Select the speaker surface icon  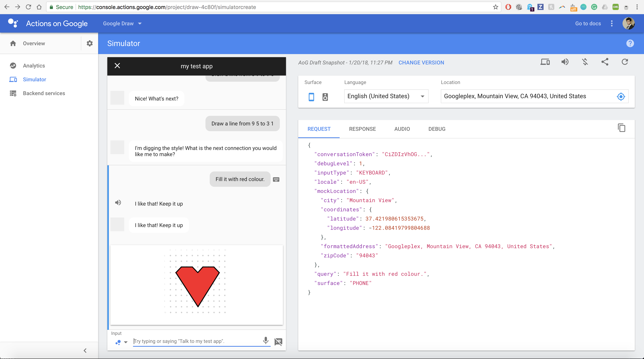coord(325,97)
